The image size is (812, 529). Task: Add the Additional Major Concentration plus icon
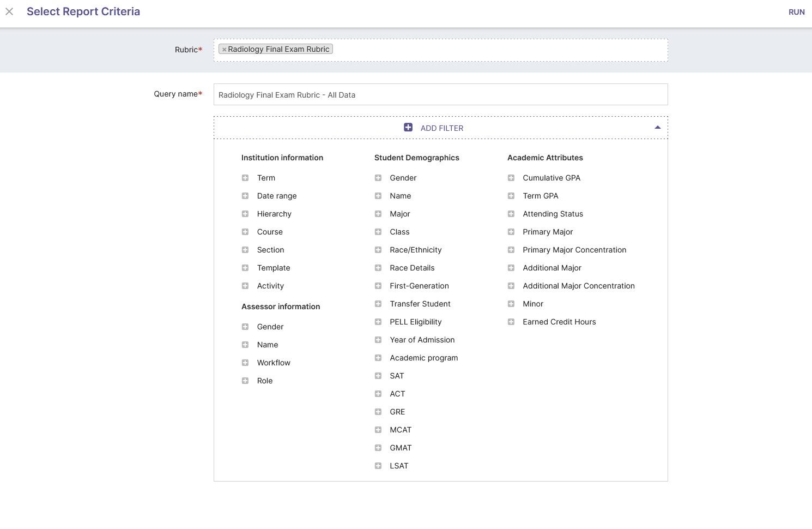511,286
